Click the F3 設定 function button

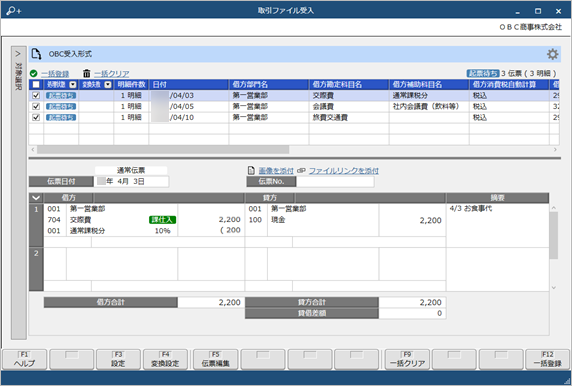pos(118,359)
